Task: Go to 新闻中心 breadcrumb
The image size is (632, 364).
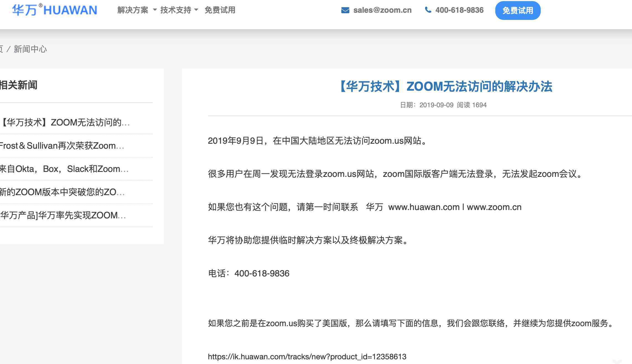Action: [30, 49]
